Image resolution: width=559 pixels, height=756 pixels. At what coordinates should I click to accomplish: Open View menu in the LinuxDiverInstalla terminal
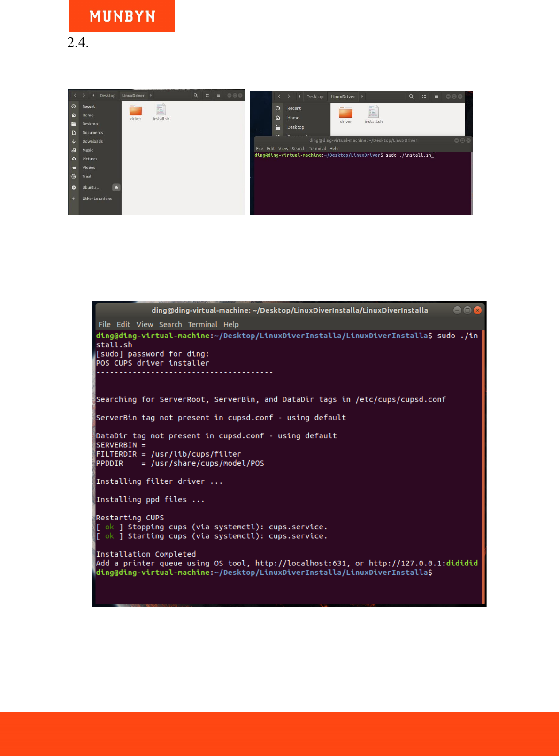[145, 324]
